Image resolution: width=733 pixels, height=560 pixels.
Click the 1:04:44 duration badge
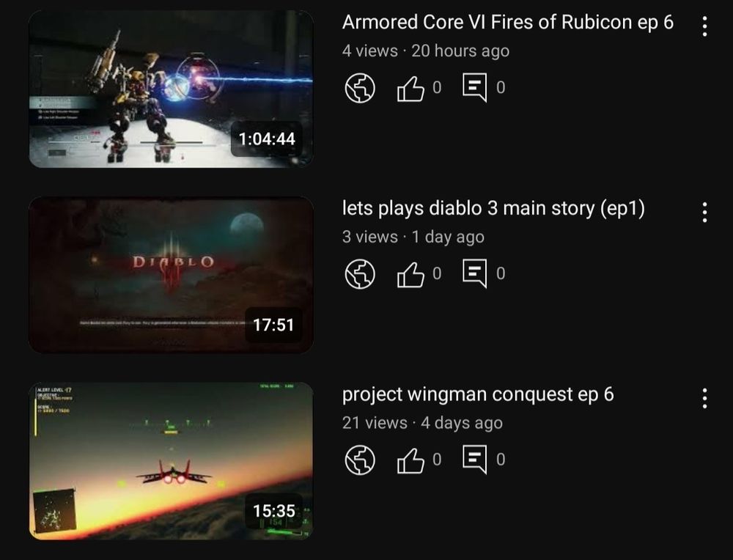267,139
